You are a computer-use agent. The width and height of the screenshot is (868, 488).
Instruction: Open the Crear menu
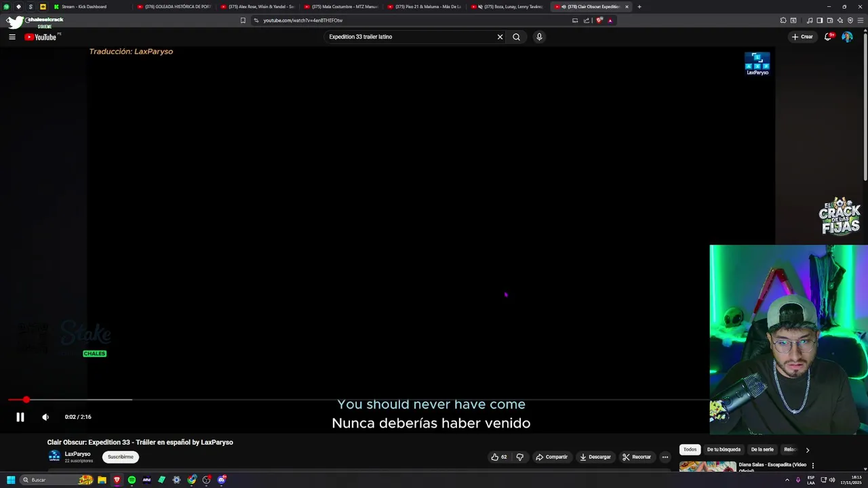coord(802,37)
